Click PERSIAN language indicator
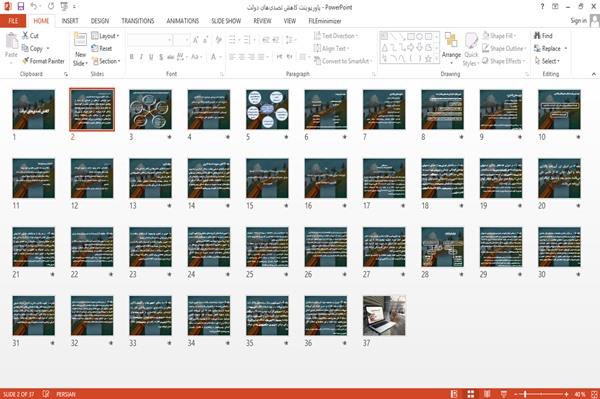 click(x=65, y=394)
